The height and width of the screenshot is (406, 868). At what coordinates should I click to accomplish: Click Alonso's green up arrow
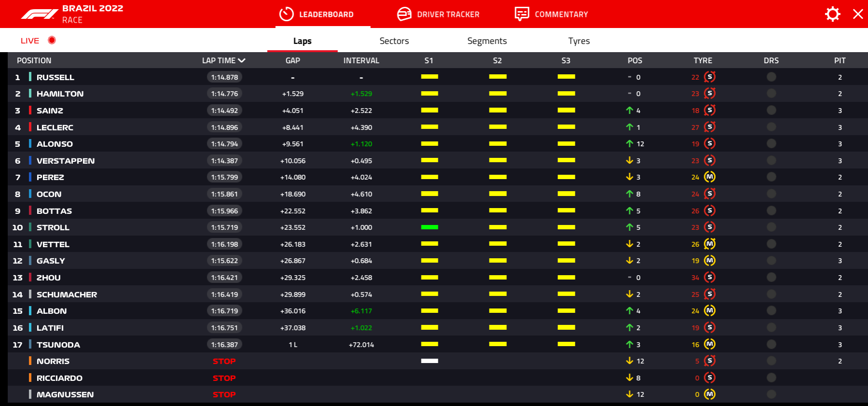pos(629,143)
